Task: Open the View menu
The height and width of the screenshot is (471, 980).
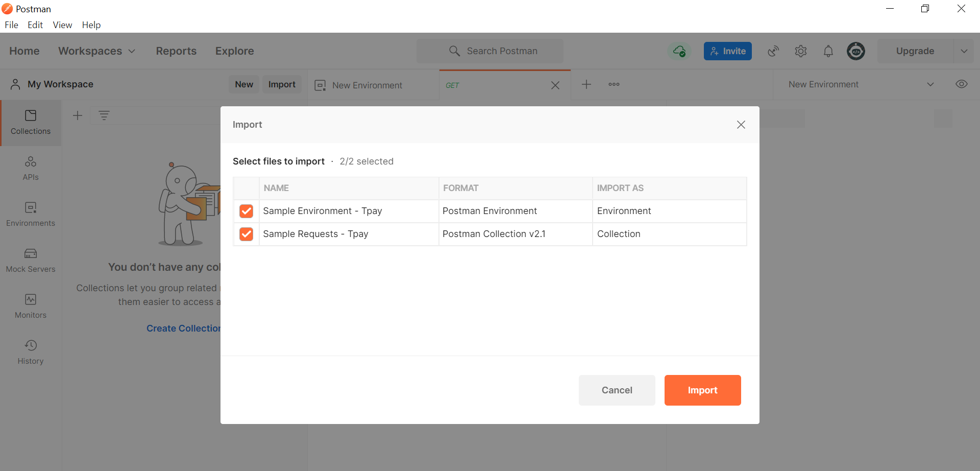Action: tap(62, 25)
